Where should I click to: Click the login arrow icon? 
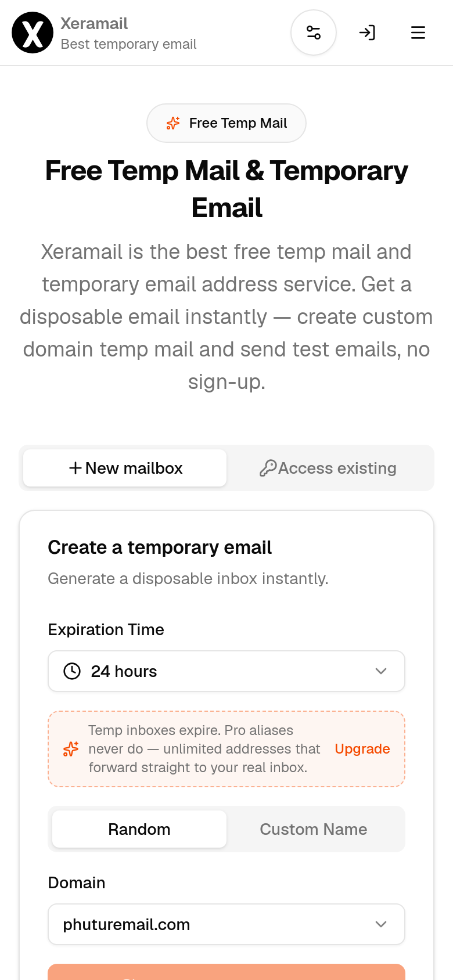[x=367, y=33]
